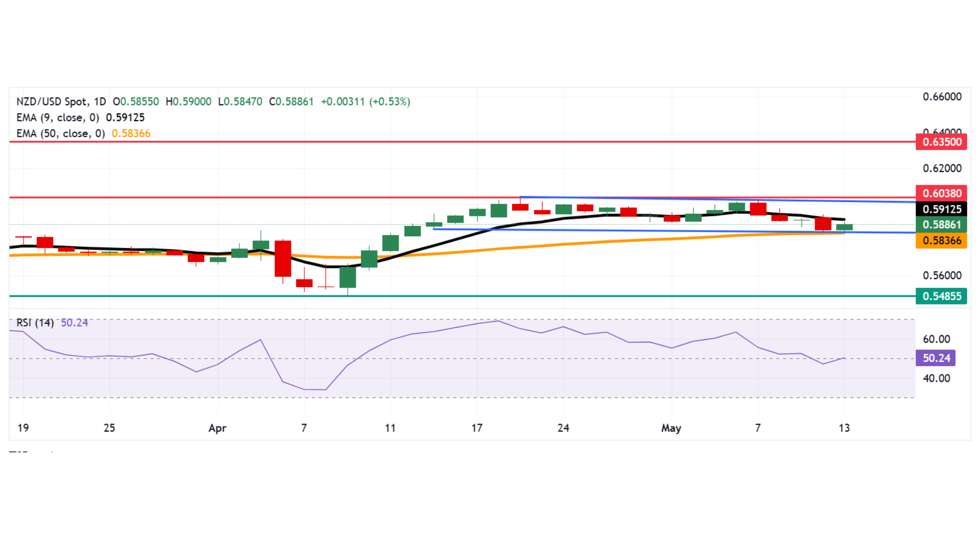Click the 25 date axis label
The height and width of the screenshot is (551, 980).
click(109, 428)
